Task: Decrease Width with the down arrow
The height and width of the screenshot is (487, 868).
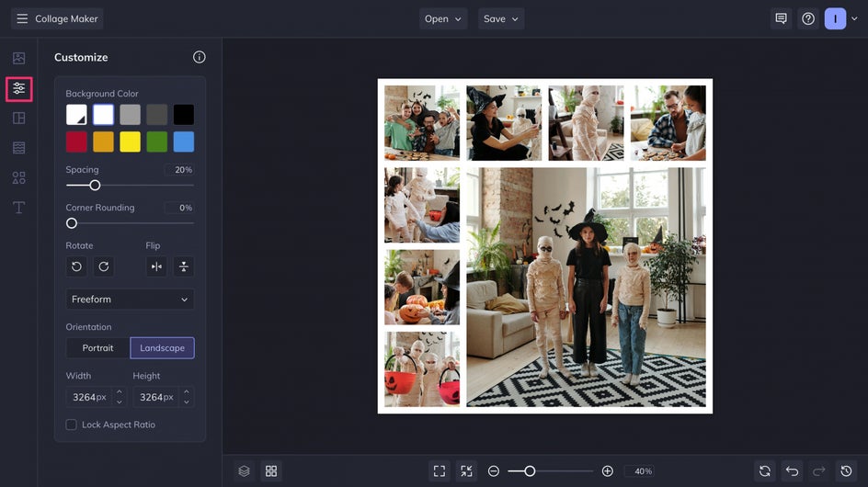Action: 119,402
